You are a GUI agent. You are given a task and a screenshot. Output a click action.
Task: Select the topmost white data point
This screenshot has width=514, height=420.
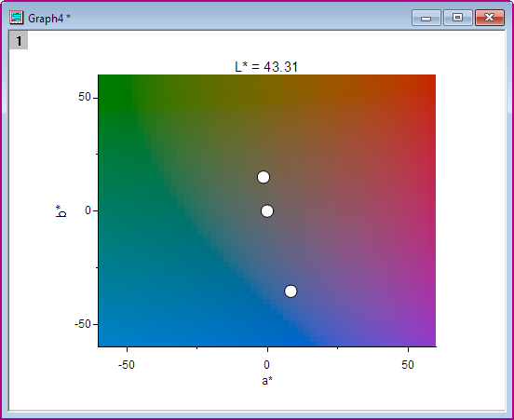264,177
